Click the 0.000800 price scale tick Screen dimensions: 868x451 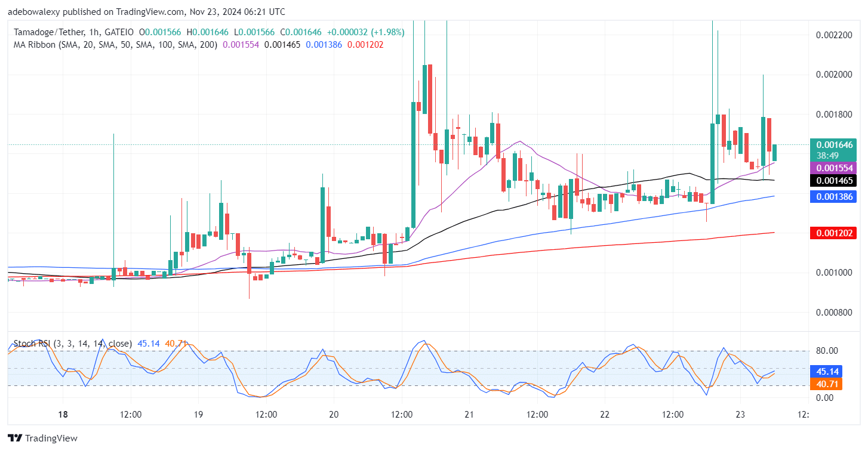(833, 312)
